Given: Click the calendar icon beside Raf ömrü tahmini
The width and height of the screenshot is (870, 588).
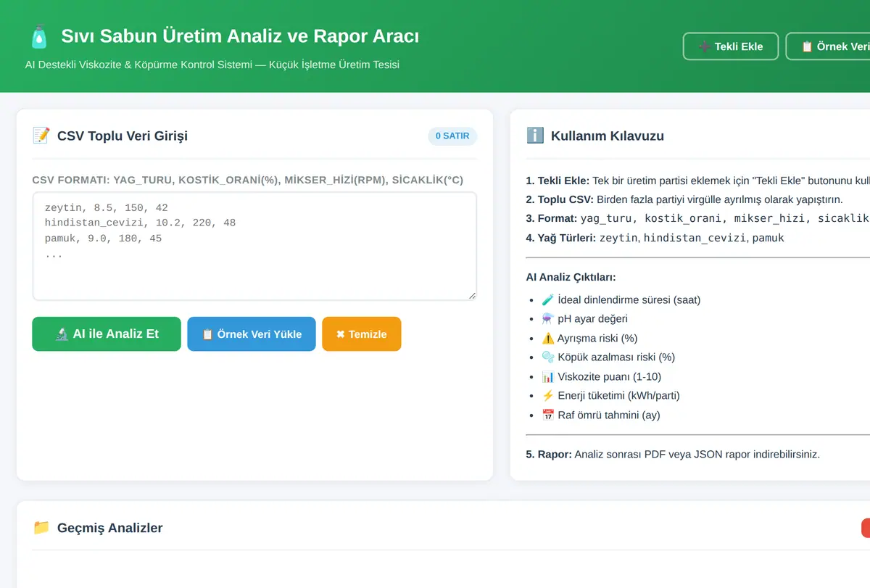Looking at the screenshot, I should tap(548, 415).
